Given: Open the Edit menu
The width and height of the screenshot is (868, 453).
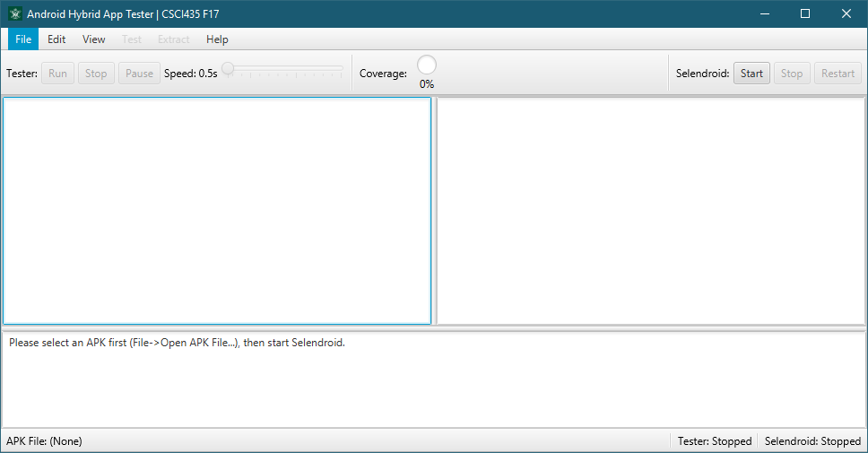Looking at the screenshot, I should point(56,39).
